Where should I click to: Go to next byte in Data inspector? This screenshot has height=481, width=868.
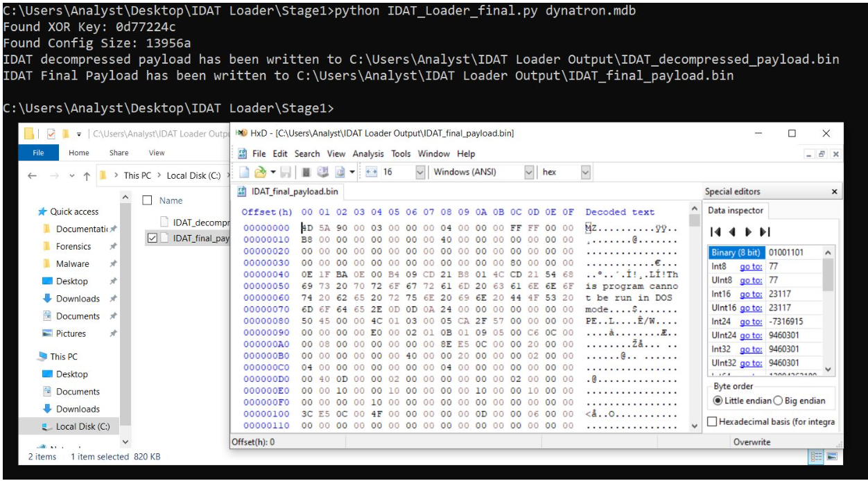pyautogui.click(x=748, y=231)
